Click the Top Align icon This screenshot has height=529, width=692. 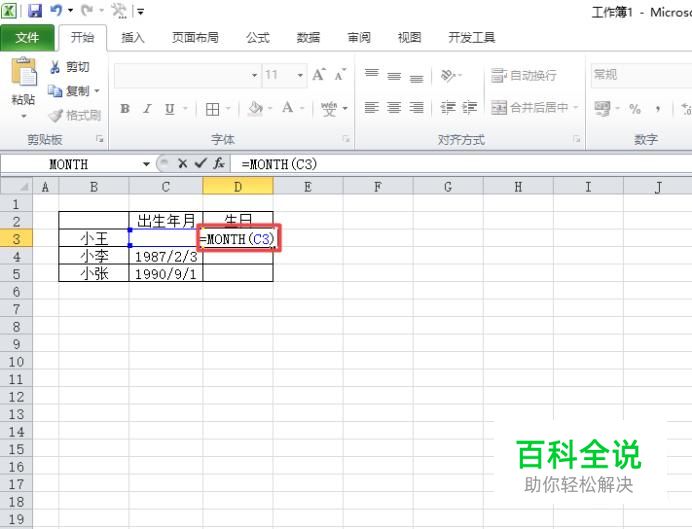(x=372, y=75)
